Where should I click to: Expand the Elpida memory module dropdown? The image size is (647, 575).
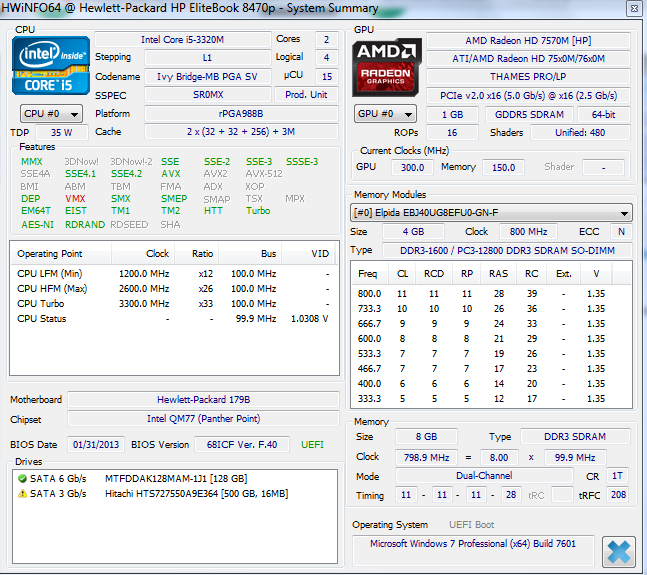click(x=491, y=213)
